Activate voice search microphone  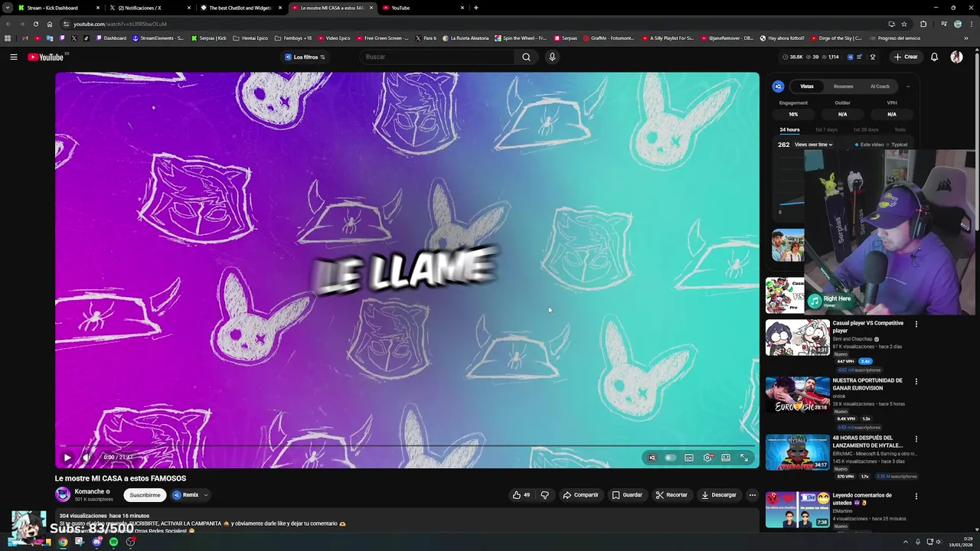click(x=552, y=57)
